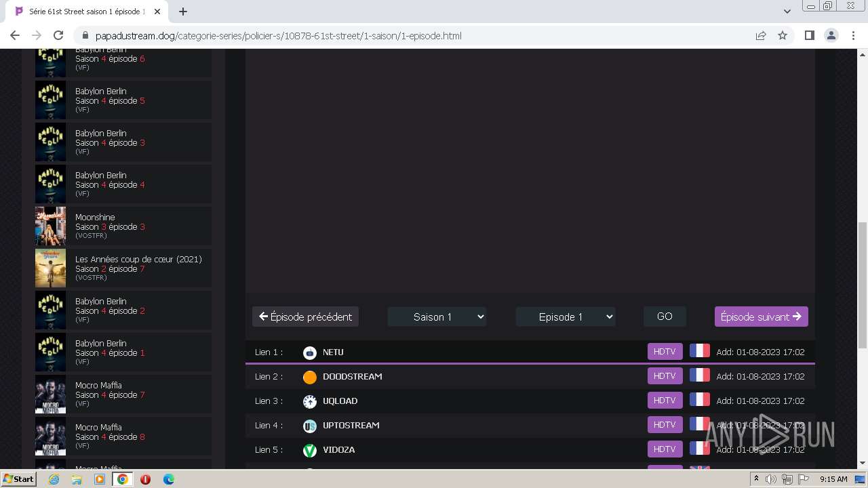Open the browser side panel
The image size is (868, 488).
809,35
